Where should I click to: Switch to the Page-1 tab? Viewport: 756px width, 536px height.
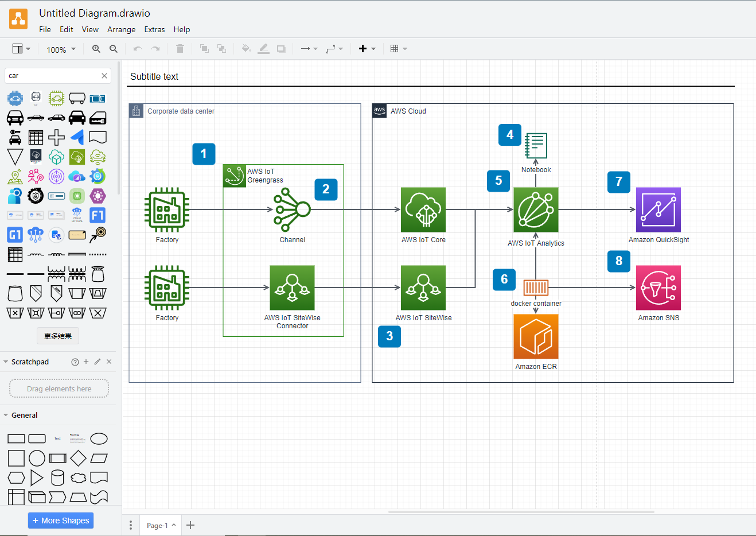pos(161,525)
